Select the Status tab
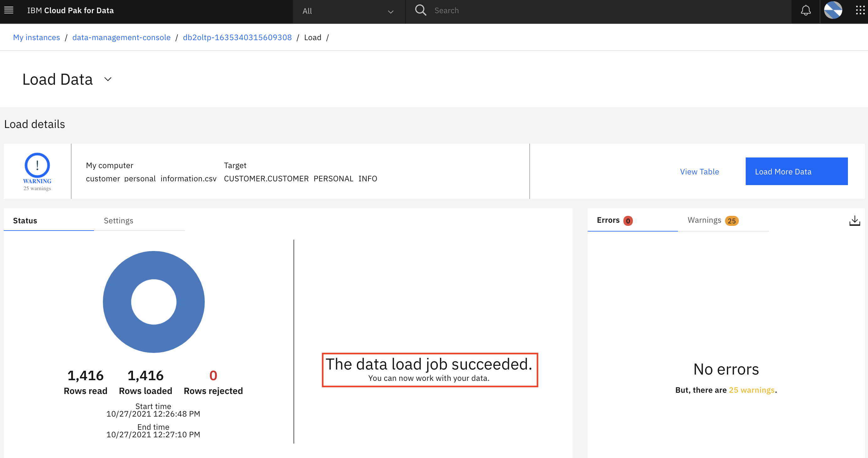The height and width of the screenshot is (458, 868). point(25,221)
